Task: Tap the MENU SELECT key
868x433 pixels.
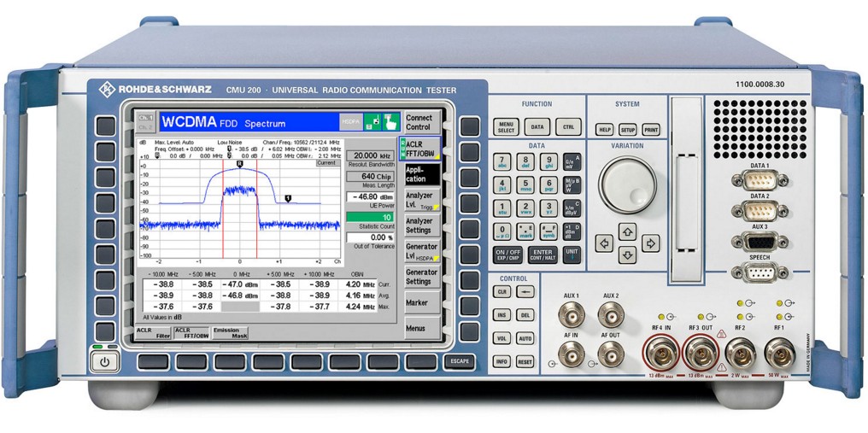Action: point(507,126)
